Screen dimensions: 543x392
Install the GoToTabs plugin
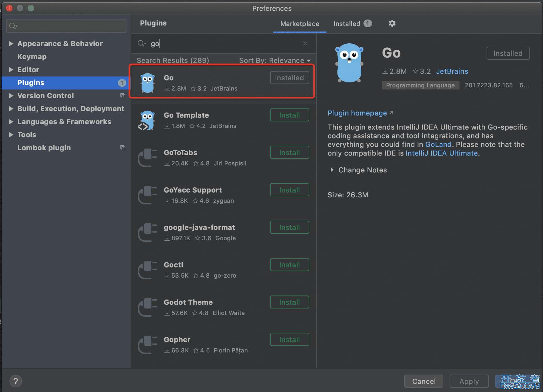pos(289,152)
